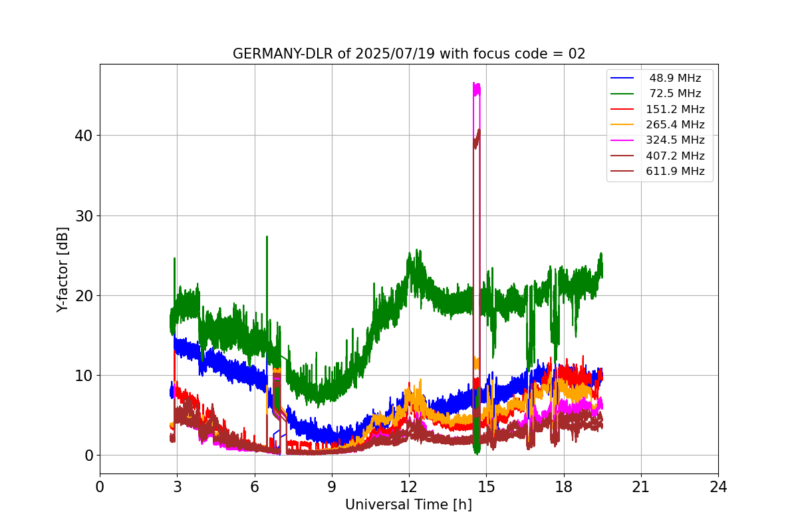Click the x-axis tick label '24'

click(x=718, y=487)
